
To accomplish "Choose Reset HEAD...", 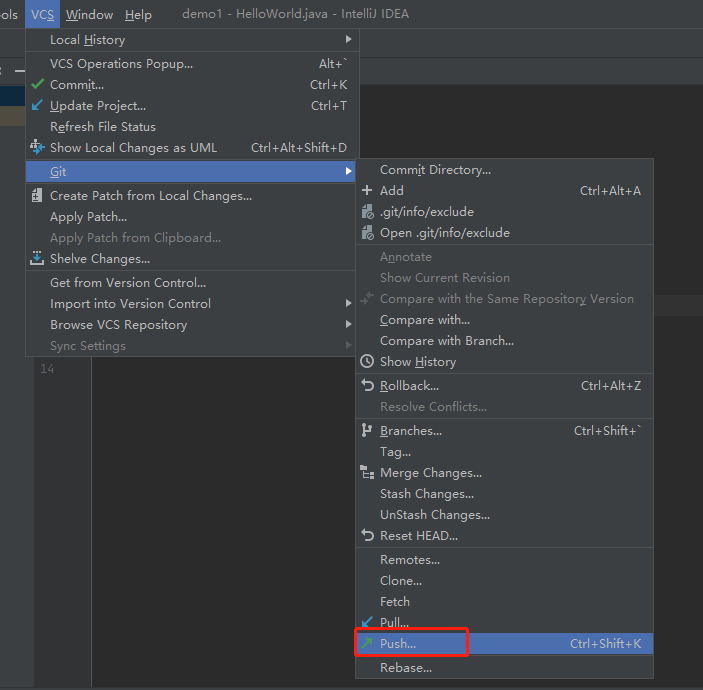I will [504, 536].
